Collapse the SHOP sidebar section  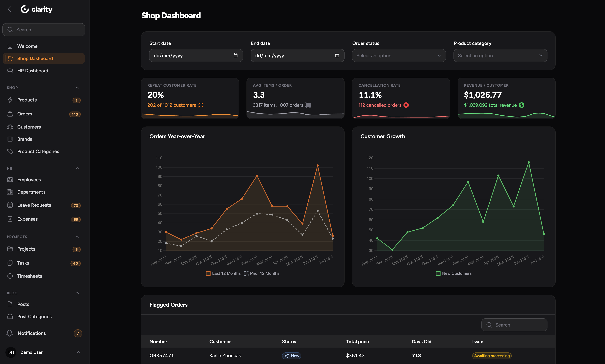pos(77,88)
